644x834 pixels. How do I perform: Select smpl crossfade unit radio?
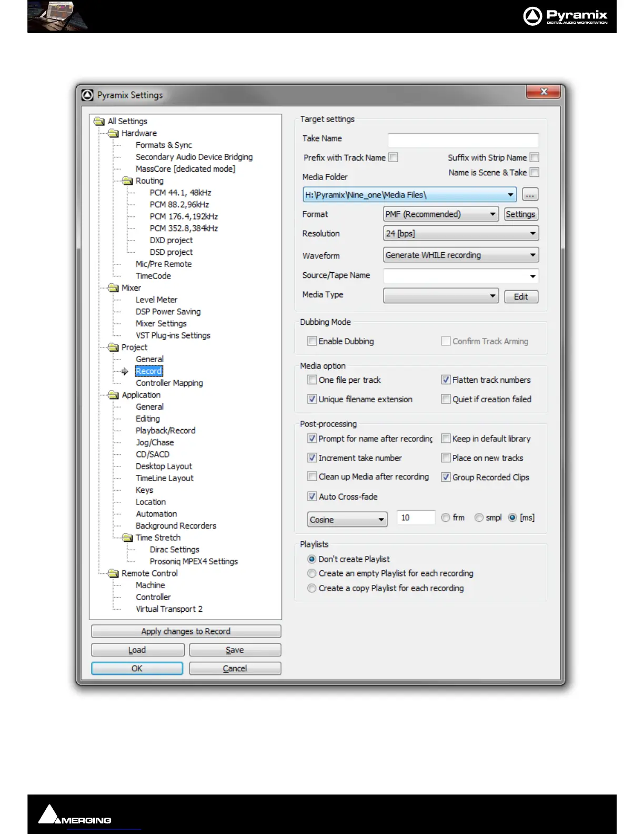(x=479, y=518)
